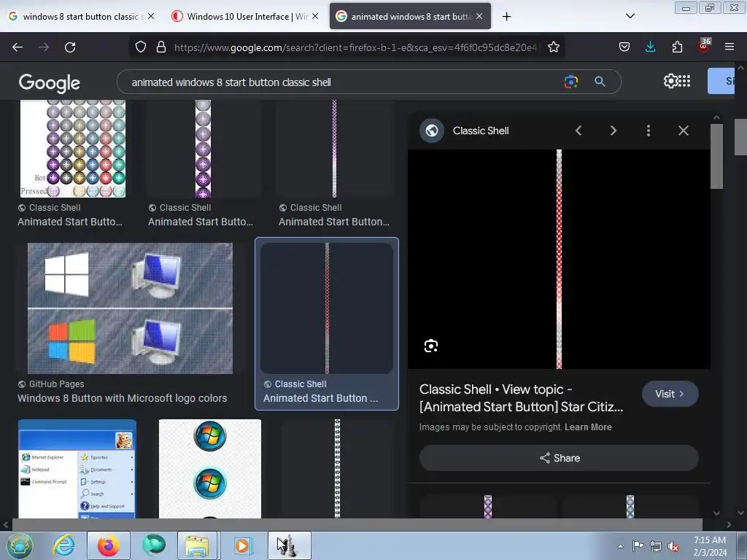The image size is (747, 560).
Task: Open three-dot options in preview panel
Action: 649,131
